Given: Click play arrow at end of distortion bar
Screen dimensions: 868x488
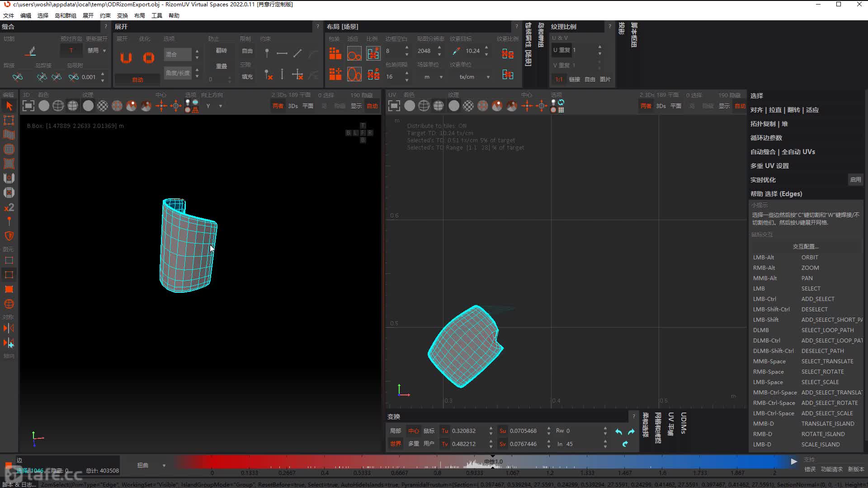Looking at the screenshot, I should pos(794,461).
